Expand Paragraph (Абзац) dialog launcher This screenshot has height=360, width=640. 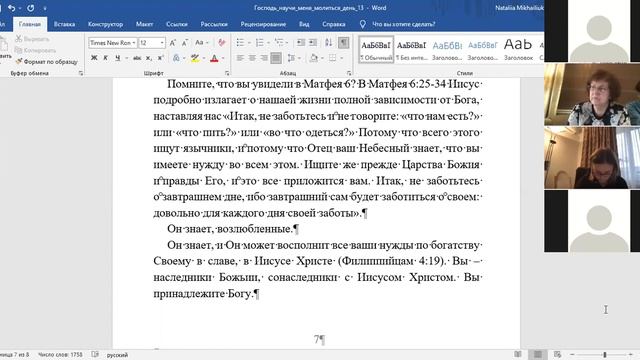pos(349,73)
